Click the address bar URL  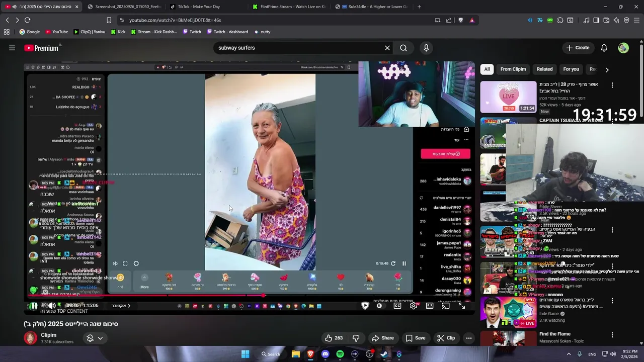tap(175, 20)
